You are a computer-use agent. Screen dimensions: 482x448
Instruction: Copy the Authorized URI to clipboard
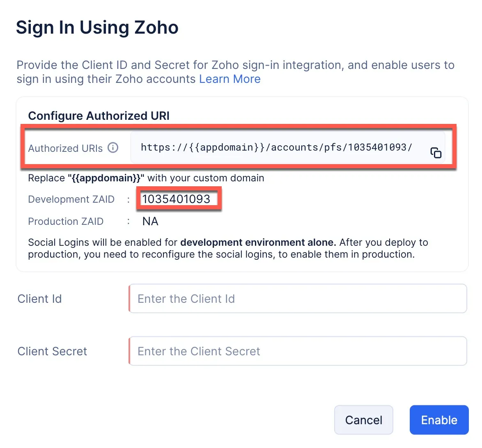(x=436, y=153)
